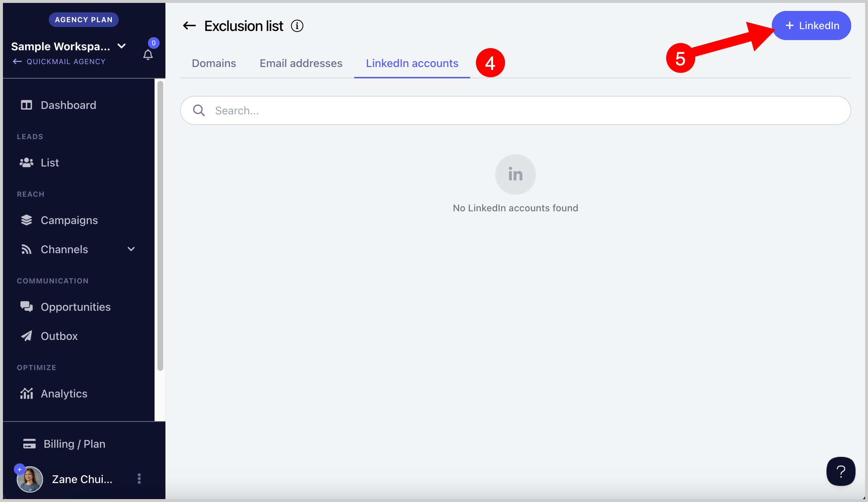Return to QuickMail Agency link
Viewport: 868px width, 502px height.
pos(59,62)
